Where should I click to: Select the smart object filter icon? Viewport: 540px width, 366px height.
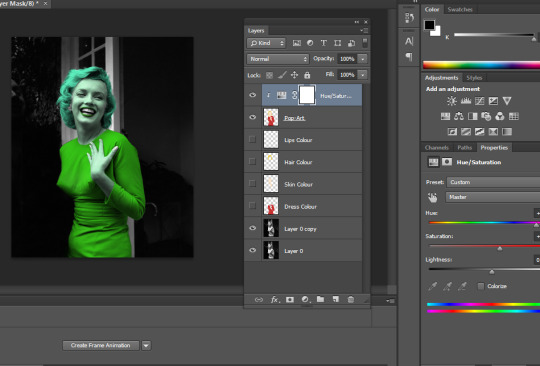tap(351, 43)
